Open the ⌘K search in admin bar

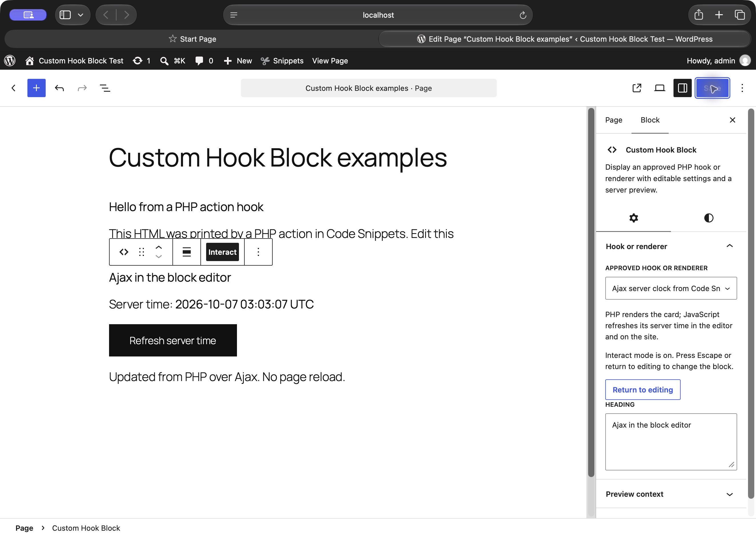pyautogui.click(x=172, y=61)
